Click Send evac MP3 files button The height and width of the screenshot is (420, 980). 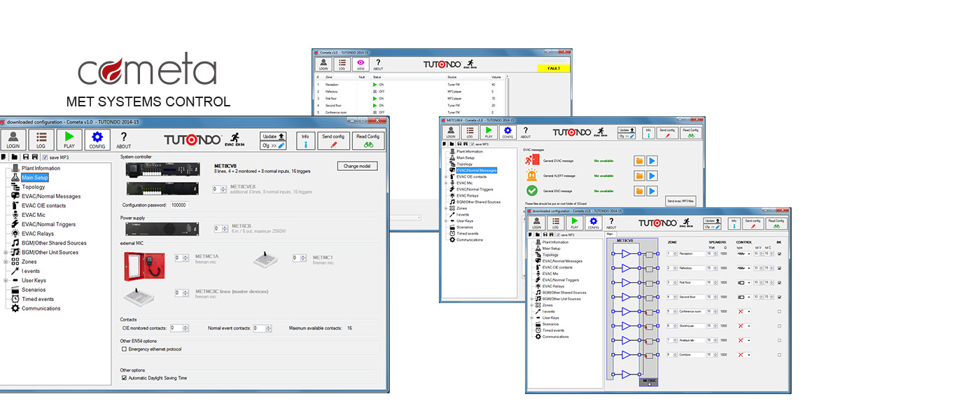[681, 201]
